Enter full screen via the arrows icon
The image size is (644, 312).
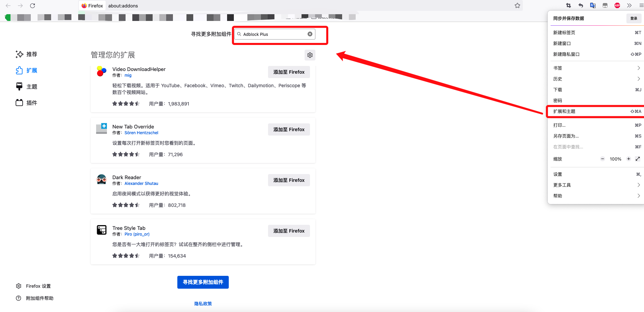(x=638, y=159)
